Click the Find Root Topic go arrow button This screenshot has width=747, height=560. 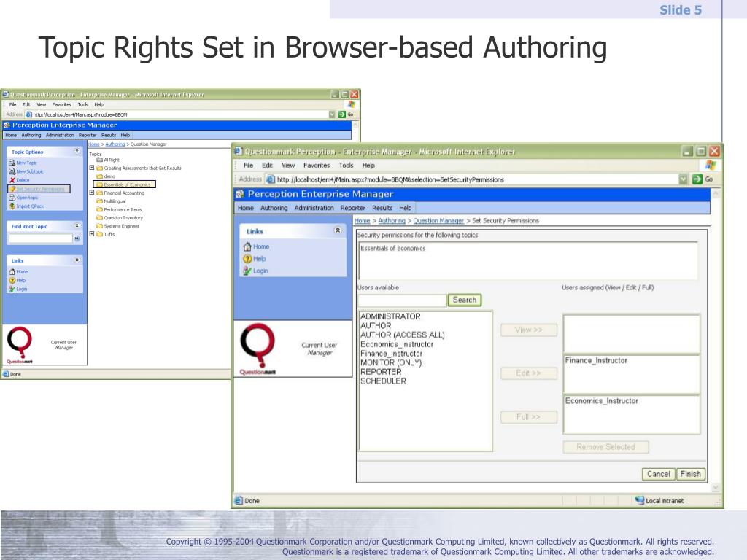point(77,238)
